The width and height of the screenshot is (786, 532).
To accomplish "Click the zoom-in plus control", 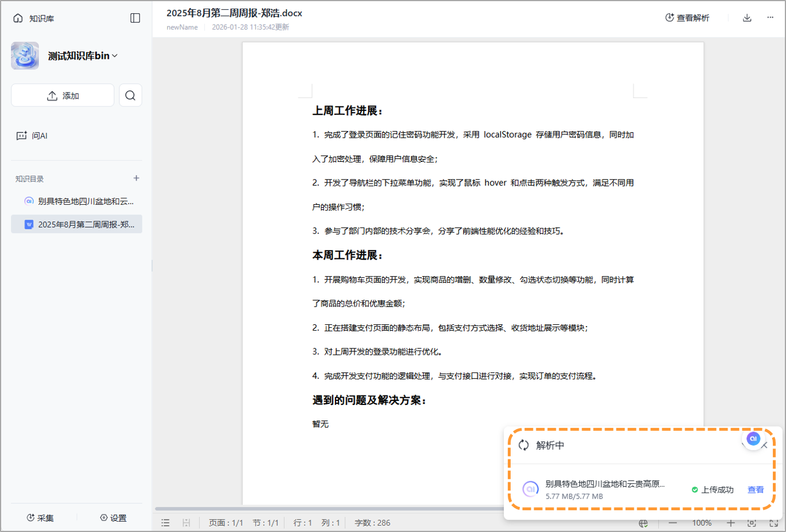I will coord(731,522).
